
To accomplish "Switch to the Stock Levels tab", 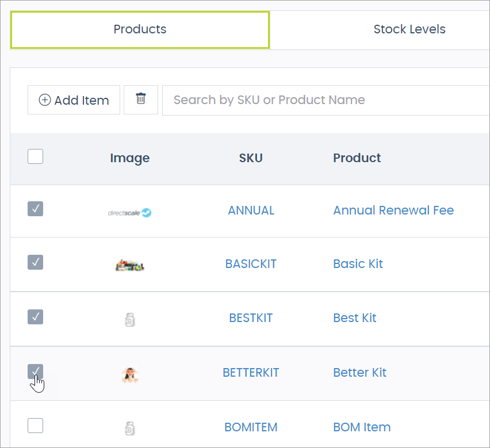I will pos(409,29).
